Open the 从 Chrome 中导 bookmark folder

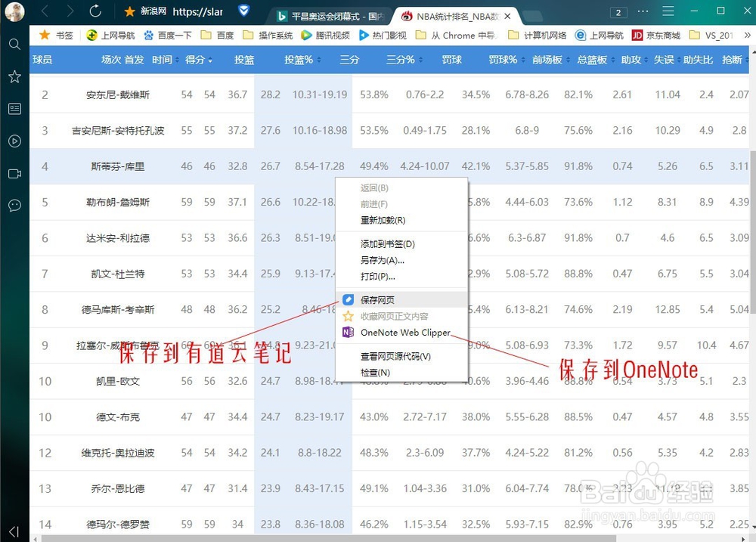(x=456, y=36)
